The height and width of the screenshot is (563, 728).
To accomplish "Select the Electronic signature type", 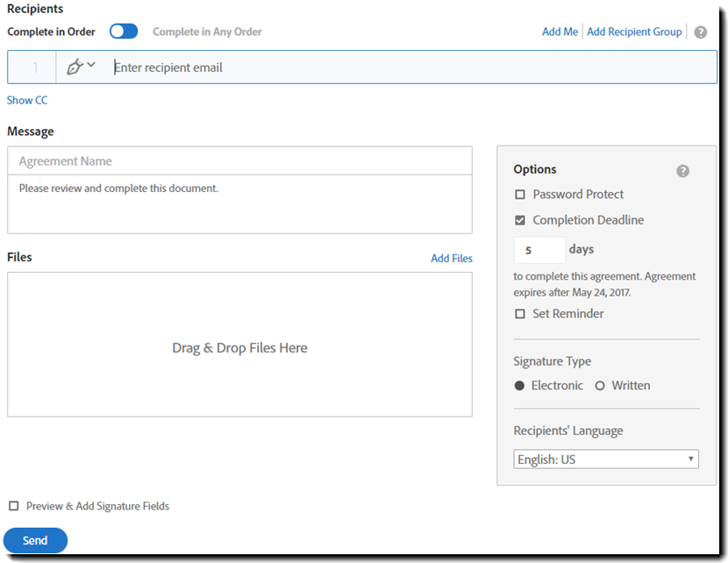I will (x=520, y=386).
